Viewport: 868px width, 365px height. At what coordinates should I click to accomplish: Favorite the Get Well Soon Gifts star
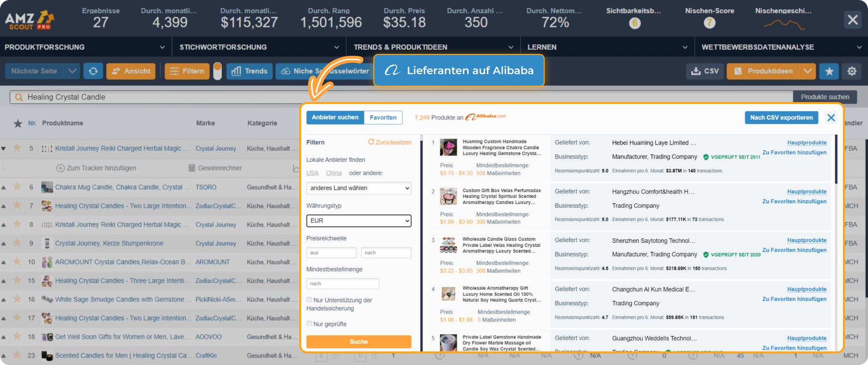pyautogui.click(x=17, y=337)
